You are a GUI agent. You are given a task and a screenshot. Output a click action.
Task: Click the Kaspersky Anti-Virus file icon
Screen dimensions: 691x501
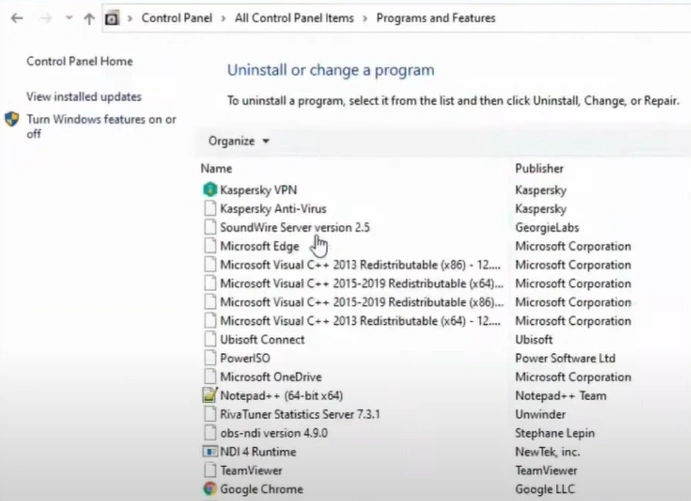pyautogui.click(x=210, y=208)
